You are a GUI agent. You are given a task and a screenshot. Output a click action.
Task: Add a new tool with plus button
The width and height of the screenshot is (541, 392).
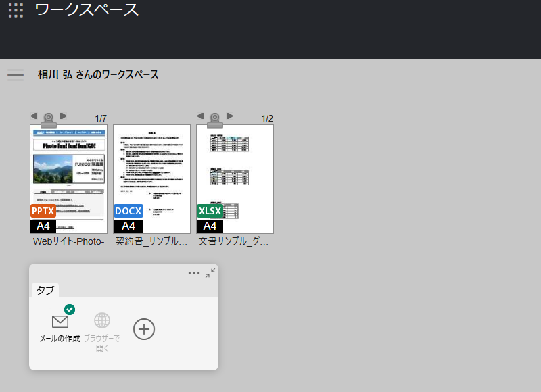[x=144, y=329]
